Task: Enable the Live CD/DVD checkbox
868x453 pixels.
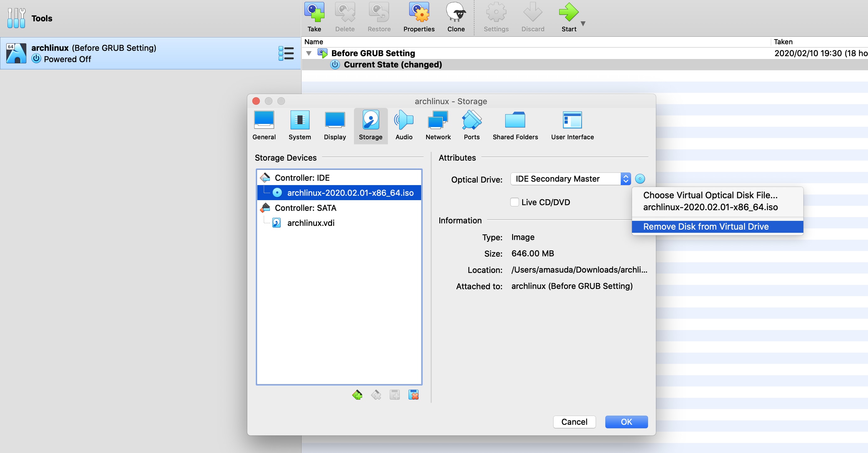Action: point(514,202)
